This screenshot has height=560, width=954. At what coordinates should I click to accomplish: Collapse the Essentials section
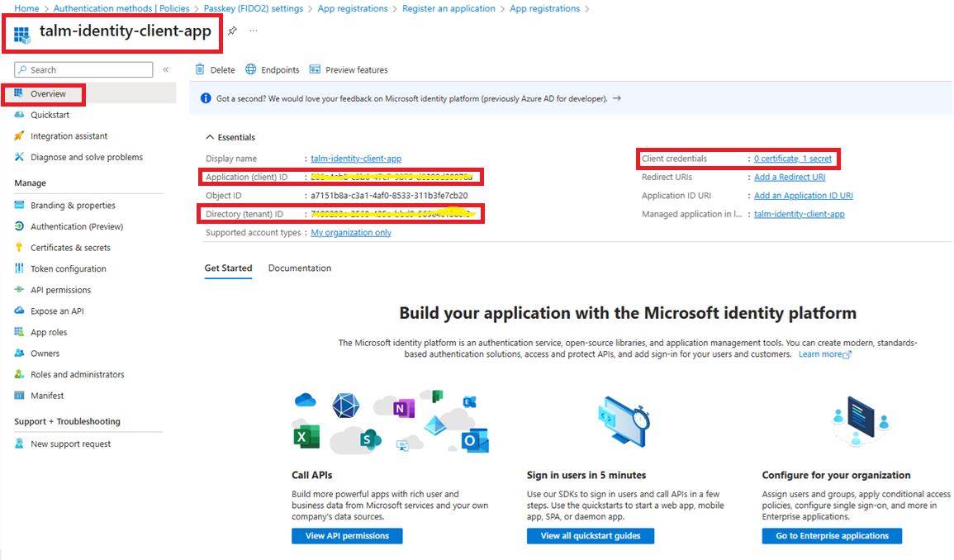(210, 137)
